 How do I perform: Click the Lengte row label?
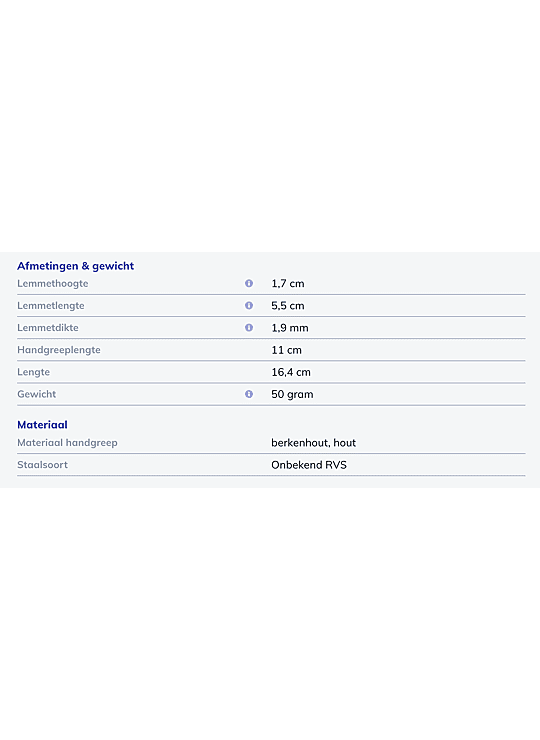tap(34, 372)
